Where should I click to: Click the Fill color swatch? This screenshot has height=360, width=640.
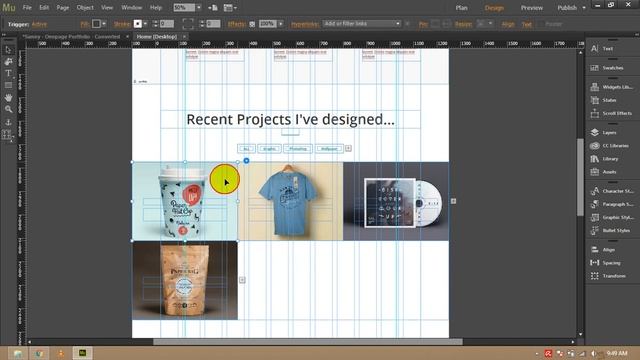tap(96, 24)
